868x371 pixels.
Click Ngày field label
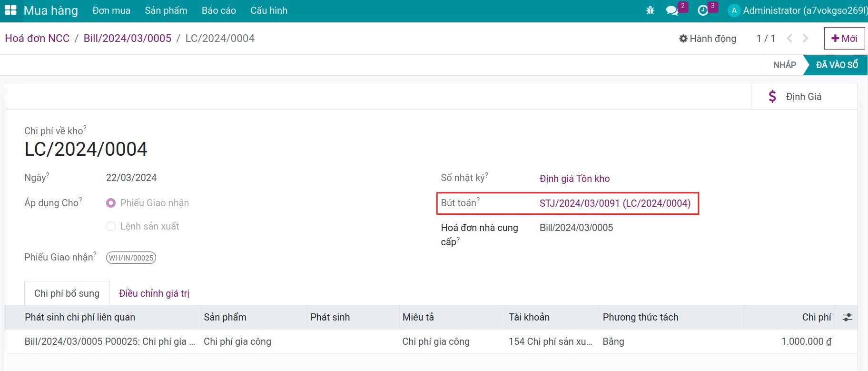37,178
